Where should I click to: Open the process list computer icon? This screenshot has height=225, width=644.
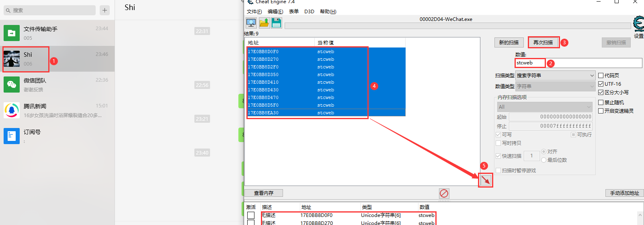[x=251, y=23]
